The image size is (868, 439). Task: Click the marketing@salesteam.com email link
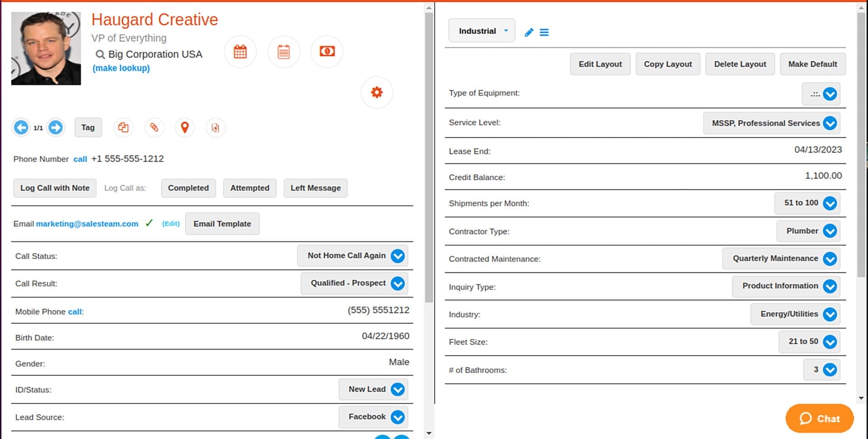87,224
